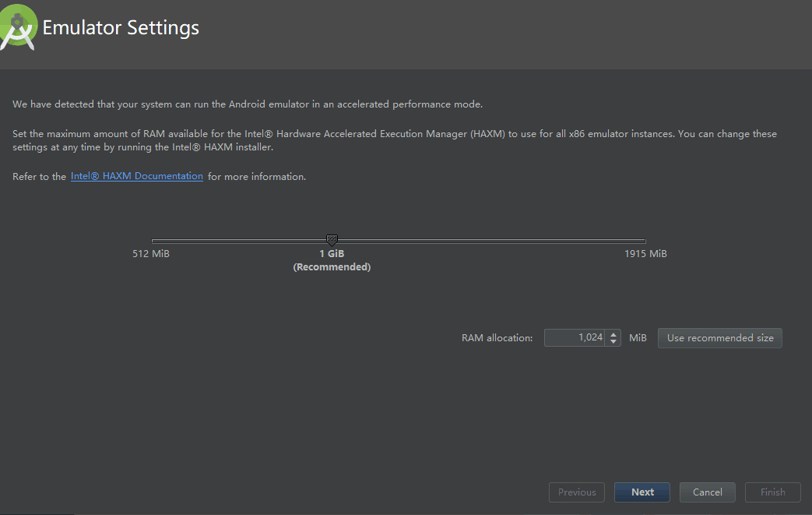The height and width of the screenshot is (515, 812).
Task: Click the Emulator Settings heading
Action: pos(121,27)
